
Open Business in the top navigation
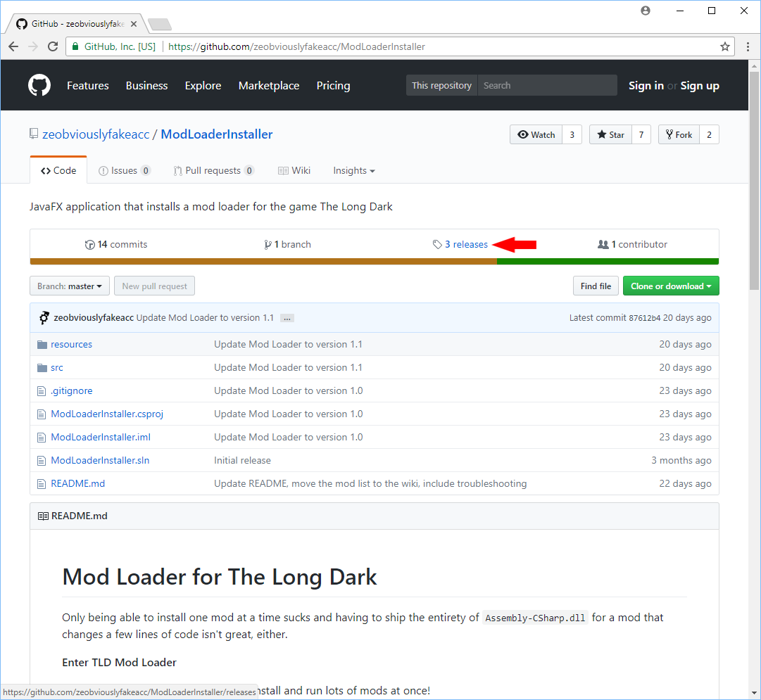pyautogui.click(x=146, y=86)
